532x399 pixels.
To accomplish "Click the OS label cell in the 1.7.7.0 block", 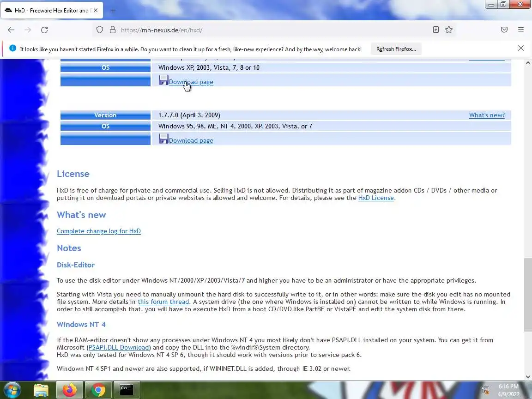I will point(105,126).
